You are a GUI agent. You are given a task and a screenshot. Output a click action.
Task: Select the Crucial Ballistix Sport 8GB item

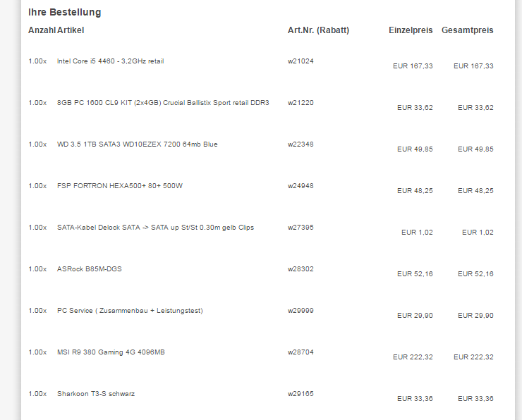coord(163,103)
